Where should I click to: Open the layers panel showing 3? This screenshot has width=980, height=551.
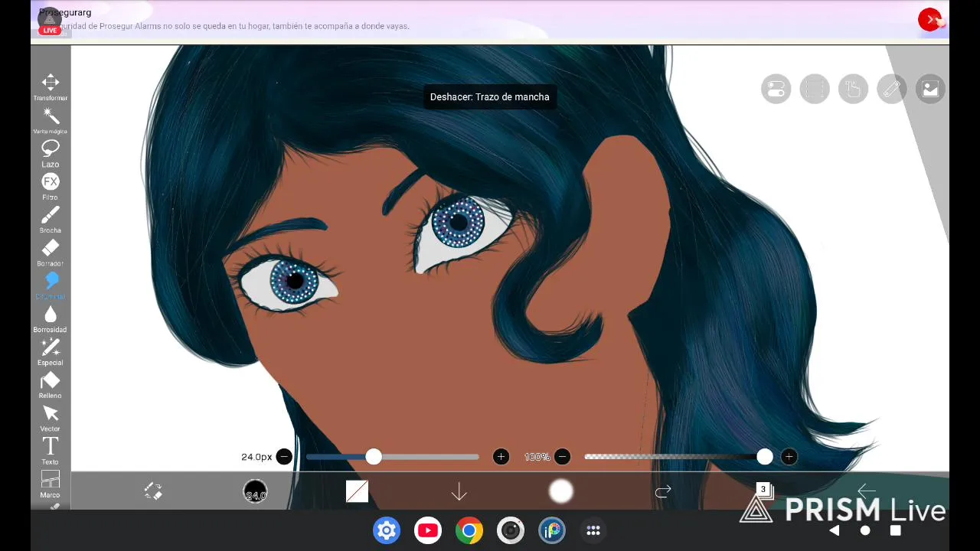click(764, 491)
